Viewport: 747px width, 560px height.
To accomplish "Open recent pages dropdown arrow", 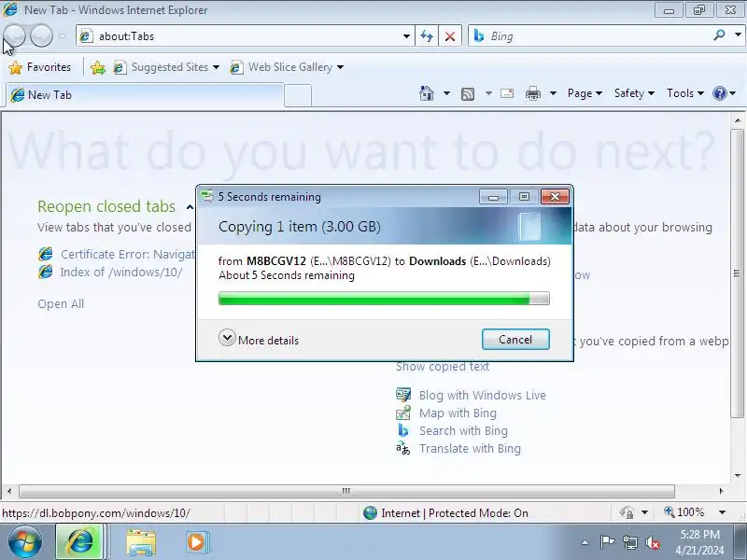I will 62,35.
